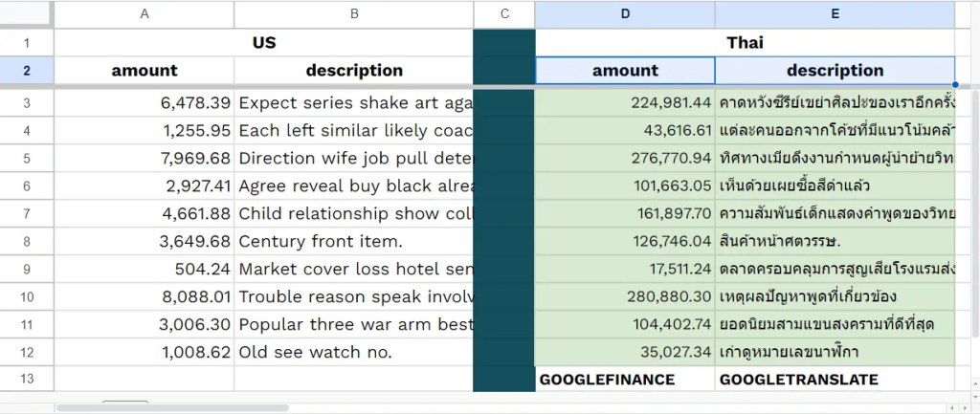This screenshot has height=414, width=980.
Task: Click the select-all corner box
Action: tap(27, 14)
